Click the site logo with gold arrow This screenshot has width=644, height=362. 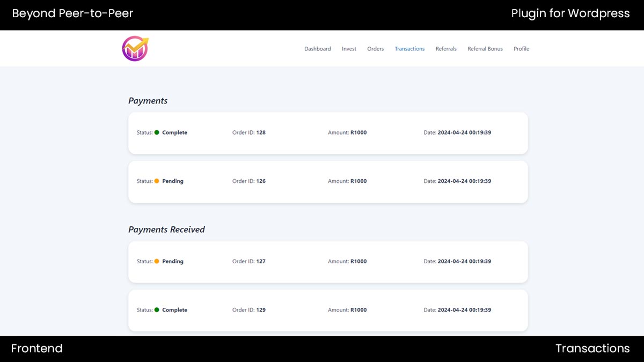(135, 48)
